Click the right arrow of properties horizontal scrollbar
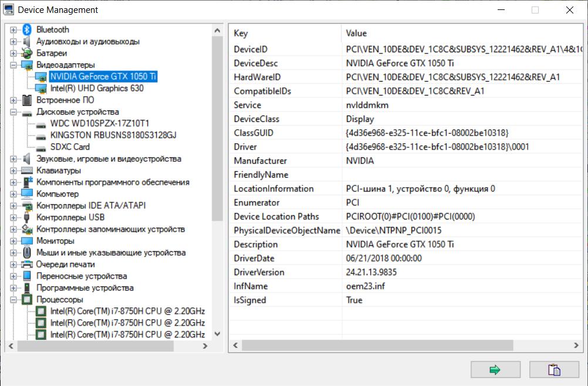The width and height of the screenshot is (588, 386). tap(576, 345)
